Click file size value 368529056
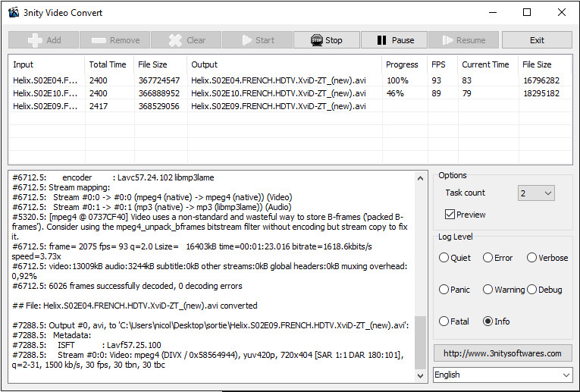 (x=159, y=106)
